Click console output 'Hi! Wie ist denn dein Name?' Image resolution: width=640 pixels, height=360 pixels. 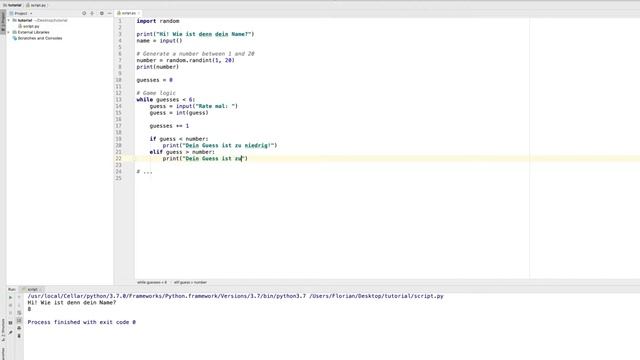(72, 302)
